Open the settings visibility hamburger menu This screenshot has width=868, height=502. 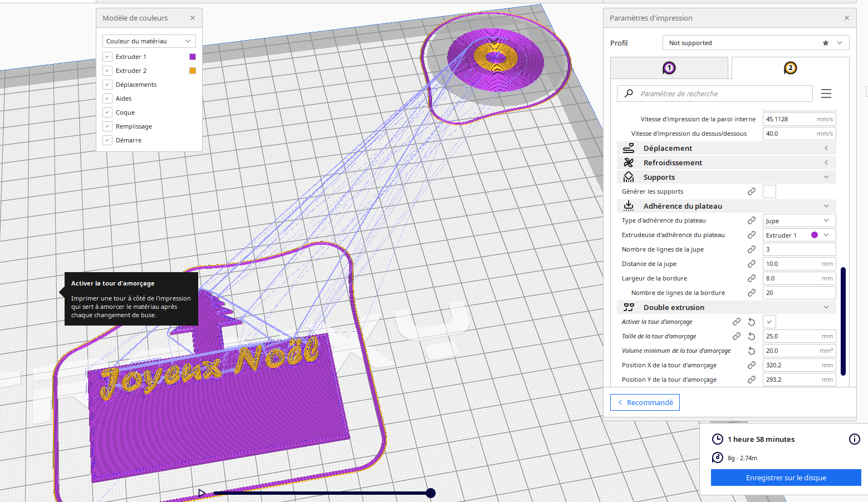coord(826,93)
